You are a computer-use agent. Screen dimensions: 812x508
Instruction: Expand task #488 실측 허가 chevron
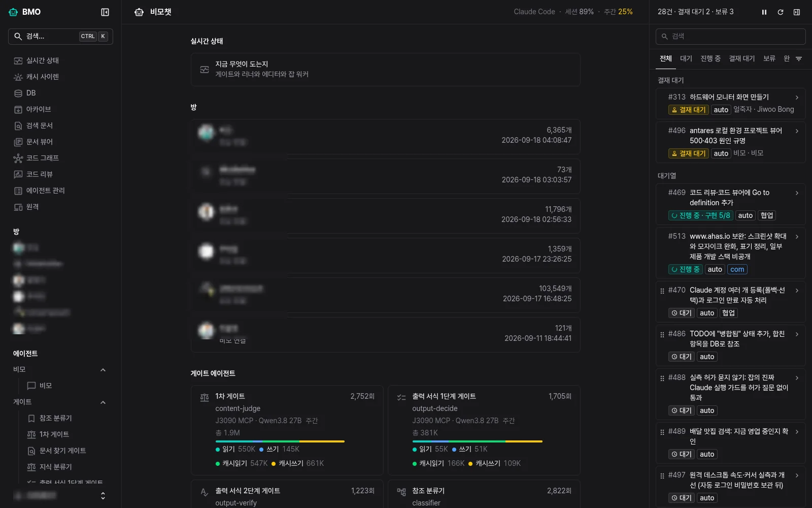click(x=797, y=378)
